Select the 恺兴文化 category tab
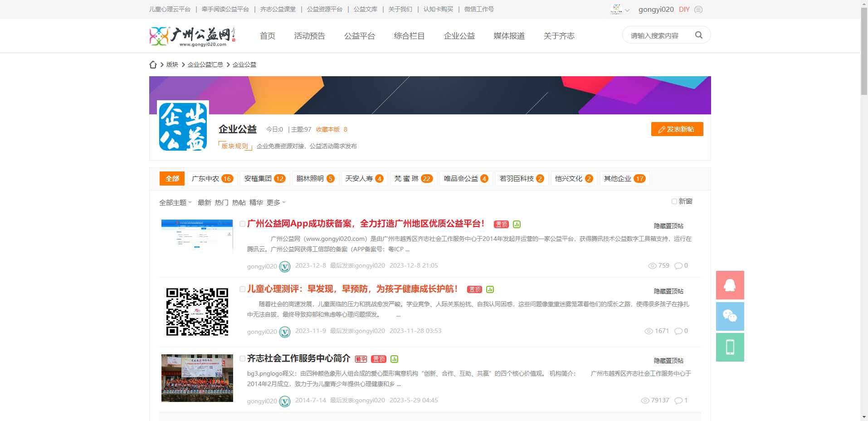 pyautogui.click(x=574, y=178)
